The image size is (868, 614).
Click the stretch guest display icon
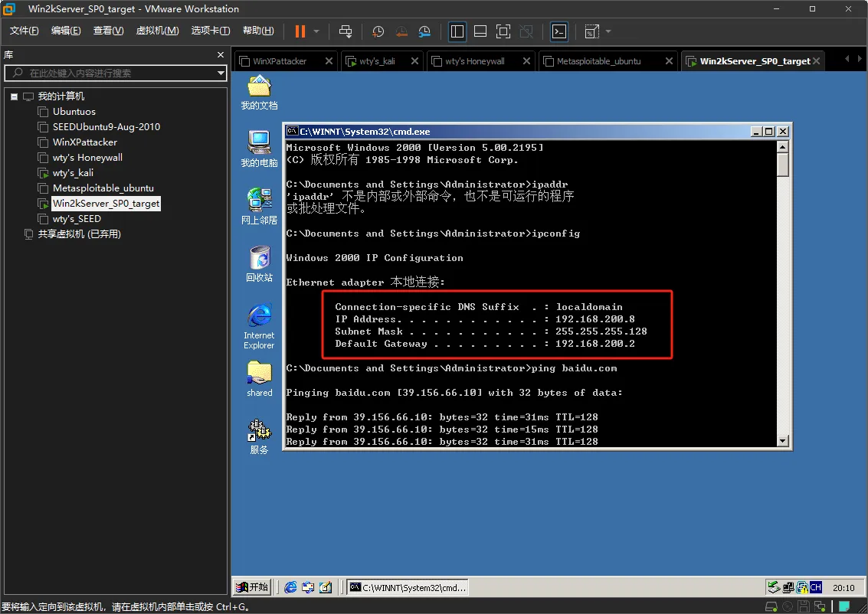pos(591,31)
